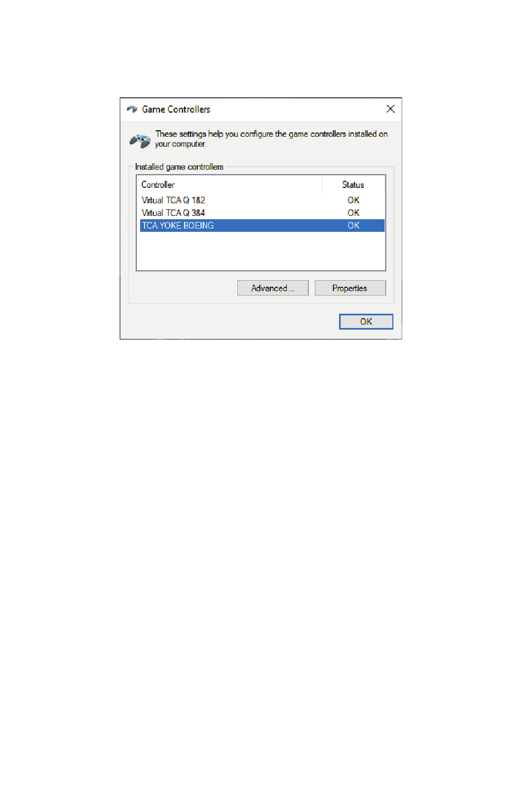Screen dimensions: 522x812
Task: Click OK status of TCA YOKE BOEING
Action: point(353,225)
